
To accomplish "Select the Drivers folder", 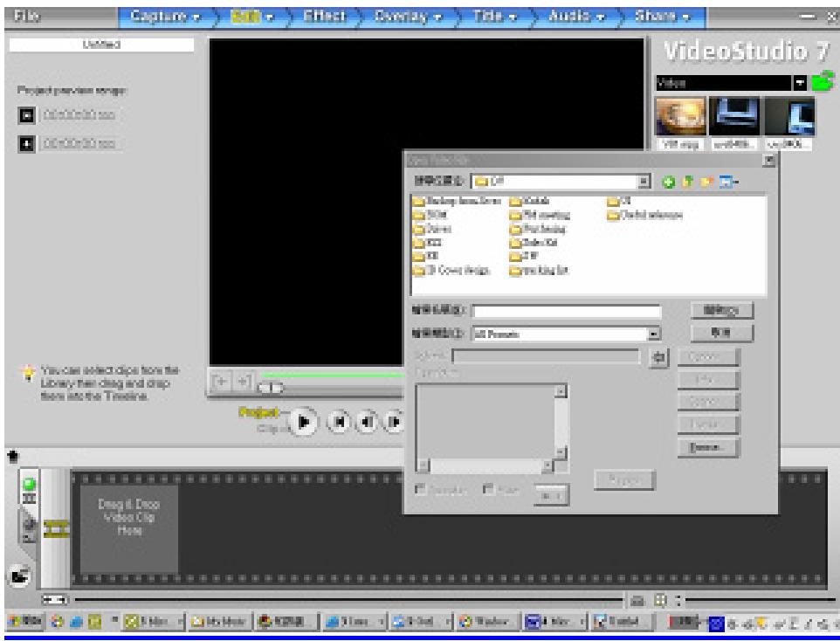I will (432, 229).
